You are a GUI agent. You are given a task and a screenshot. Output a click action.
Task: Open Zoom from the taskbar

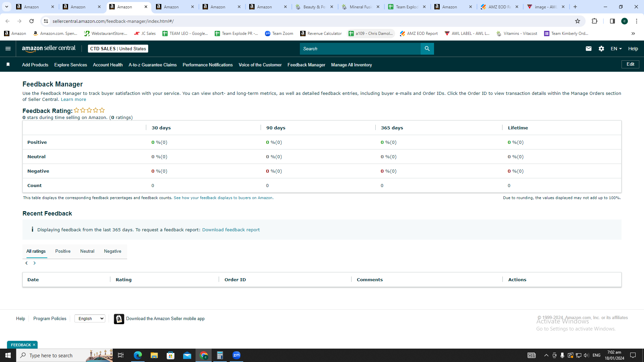[x=236, y=355]
